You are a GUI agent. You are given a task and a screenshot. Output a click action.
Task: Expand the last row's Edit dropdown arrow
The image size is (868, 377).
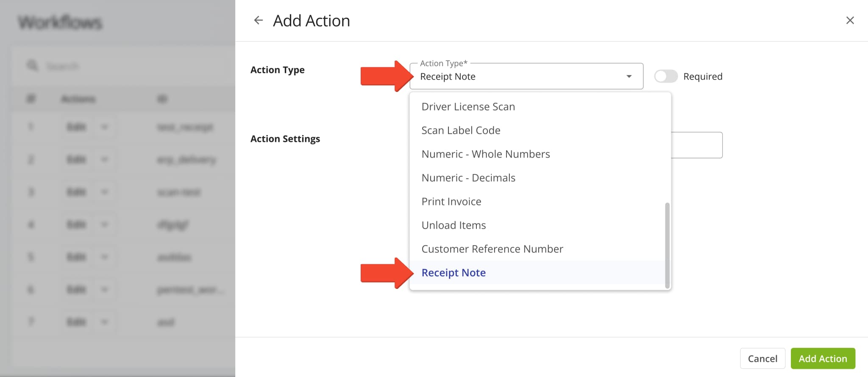coord(104,322)
